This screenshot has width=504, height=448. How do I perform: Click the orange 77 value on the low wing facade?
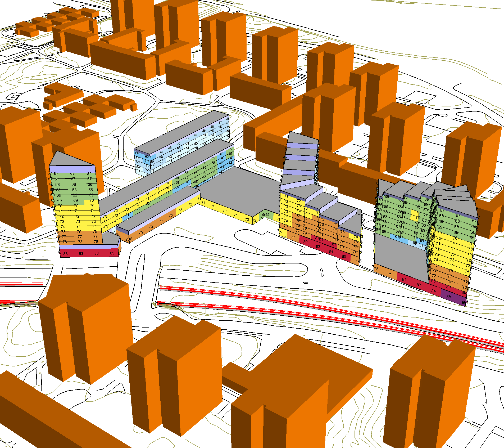(x=161, y=221)
